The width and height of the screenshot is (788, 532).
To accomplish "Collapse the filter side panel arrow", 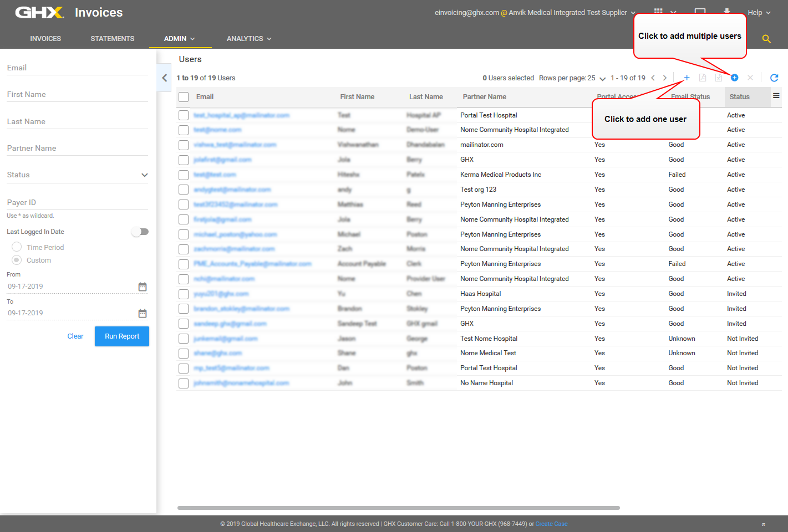I will pyautogui.click(x=164, y=78).
